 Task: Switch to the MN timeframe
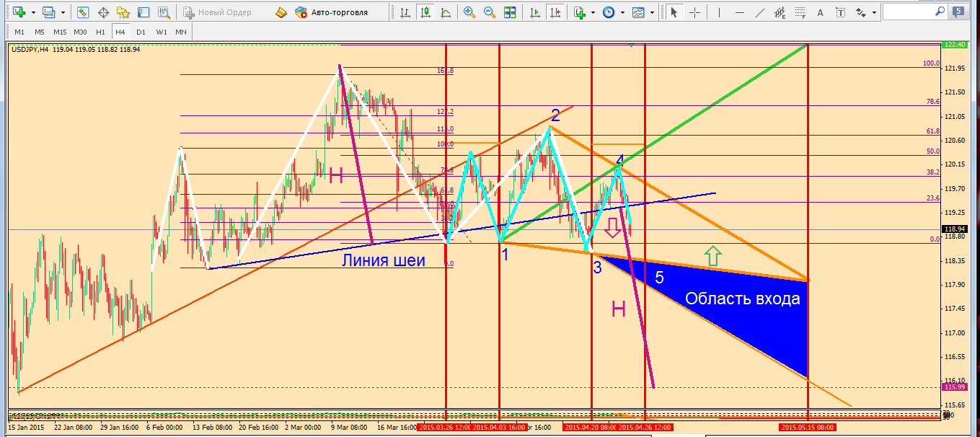(x=181, y=32)
